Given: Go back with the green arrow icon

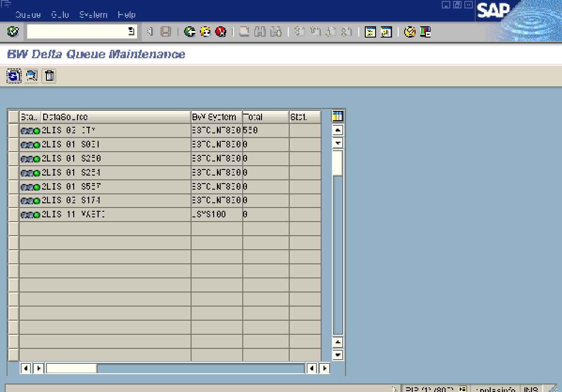Looking at the screenshot, I should point(190,31).
